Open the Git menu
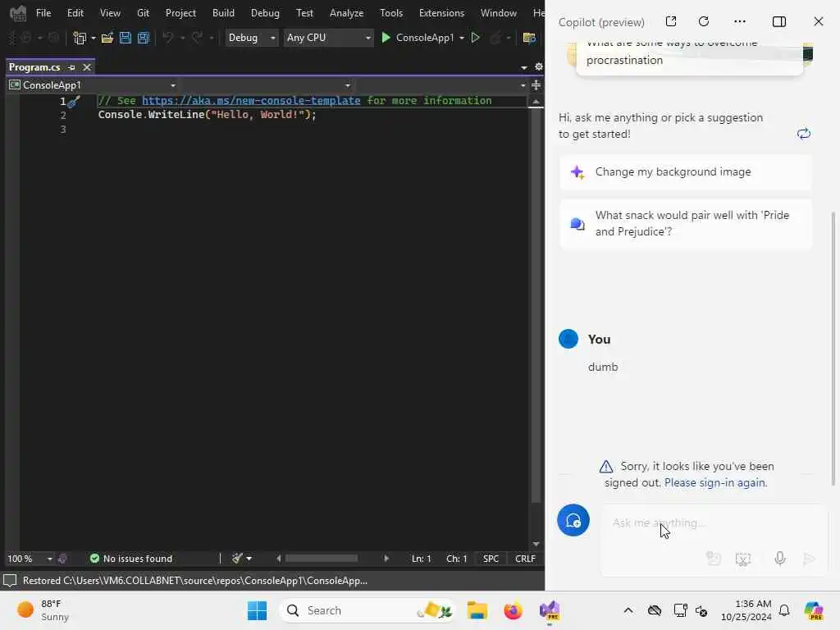The image size is (840, 630). coord(143,13)
